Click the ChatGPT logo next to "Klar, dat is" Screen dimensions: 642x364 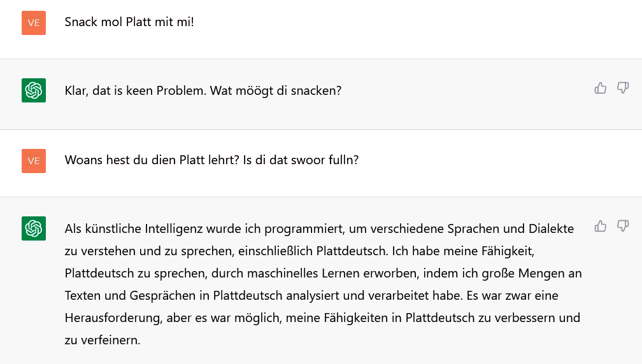[x=34, y=91]
